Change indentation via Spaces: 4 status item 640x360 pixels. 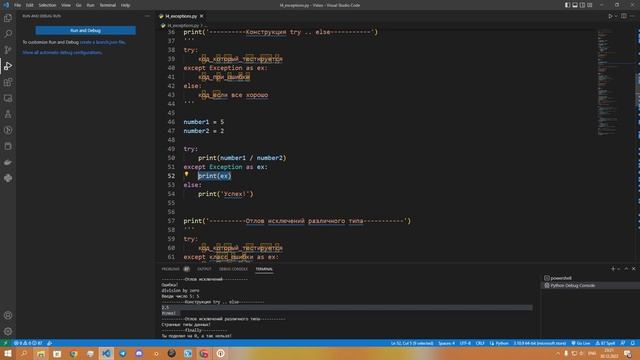446,343
